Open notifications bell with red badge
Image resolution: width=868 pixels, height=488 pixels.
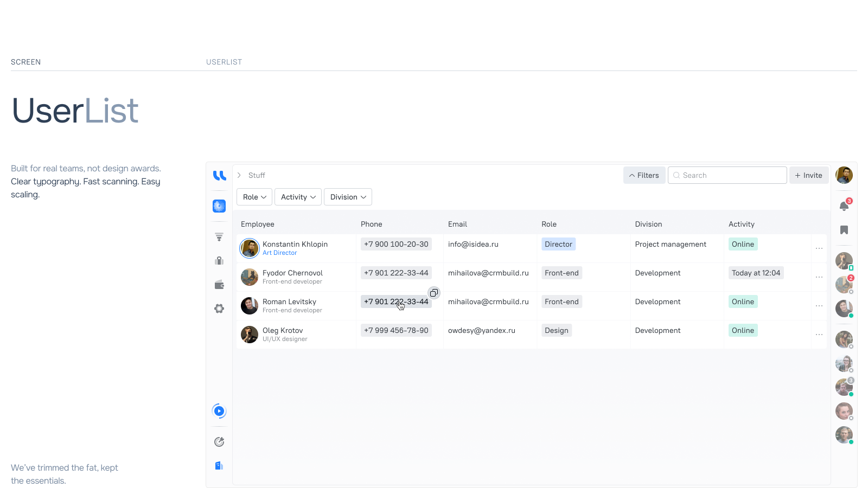tap(844, 206)
